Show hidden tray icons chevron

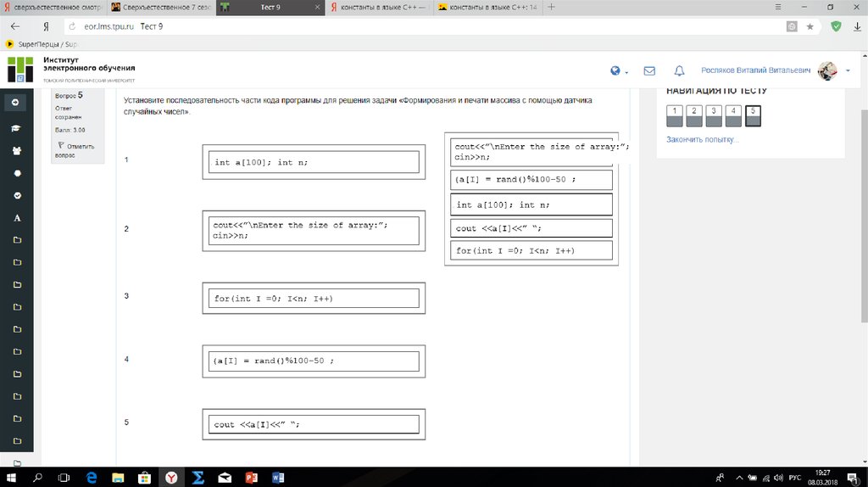[x=738, y=478]
